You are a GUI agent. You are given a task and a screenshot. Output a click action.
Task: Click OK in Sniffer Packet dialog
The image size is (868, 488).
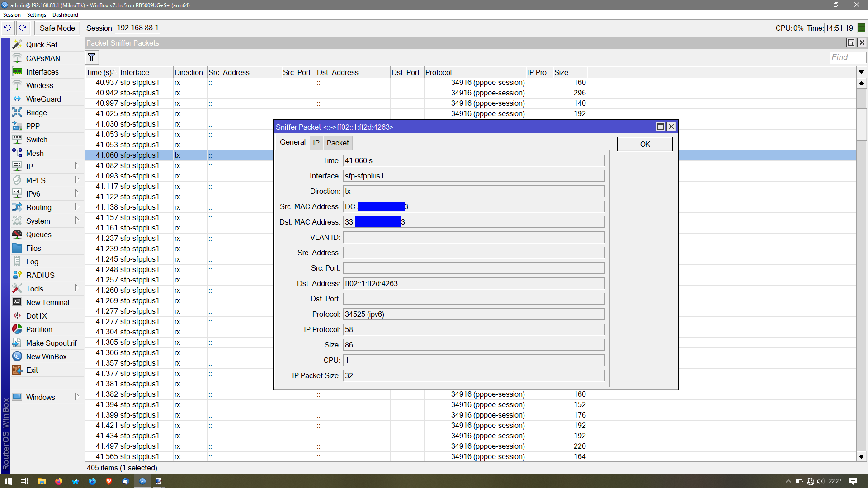(x=645, y=144)
